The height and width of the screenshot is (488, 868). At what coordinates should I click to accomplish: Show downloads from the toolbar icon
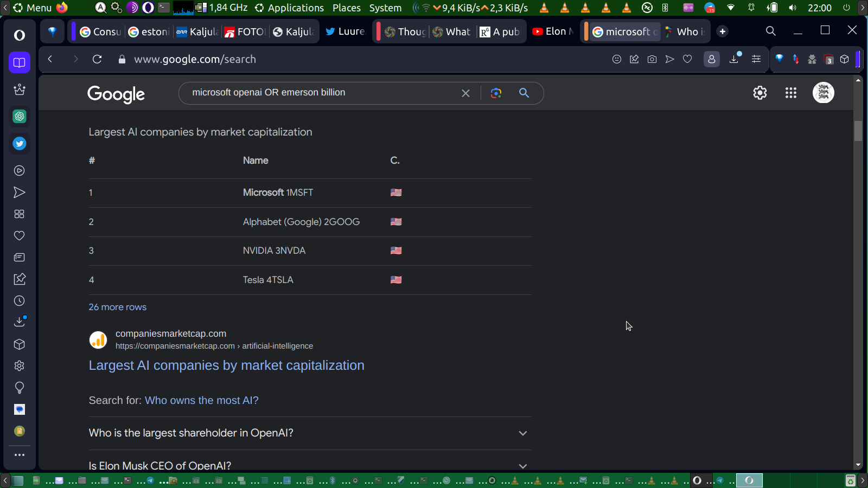click(x=735, y=59)
